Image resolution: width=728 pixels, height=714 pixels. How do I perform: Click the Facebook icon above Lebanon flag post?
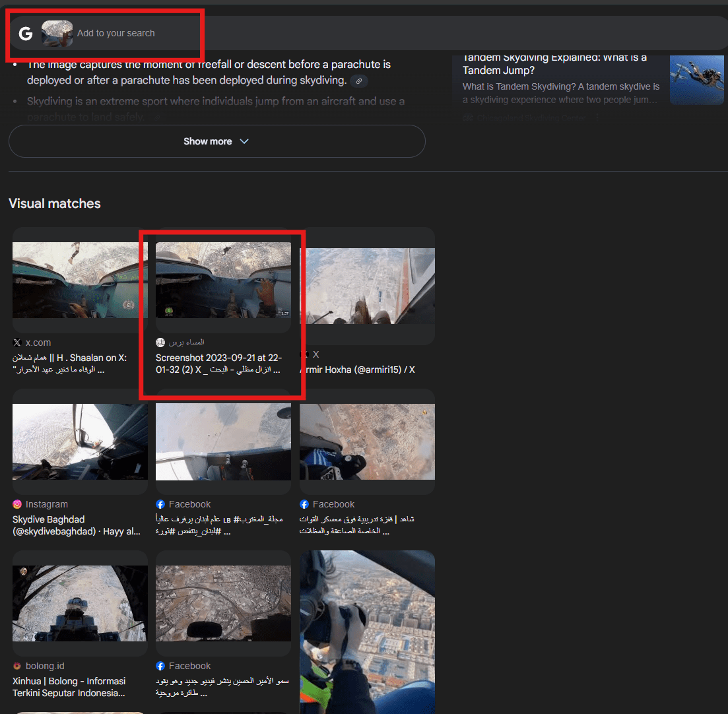[160, 504]
